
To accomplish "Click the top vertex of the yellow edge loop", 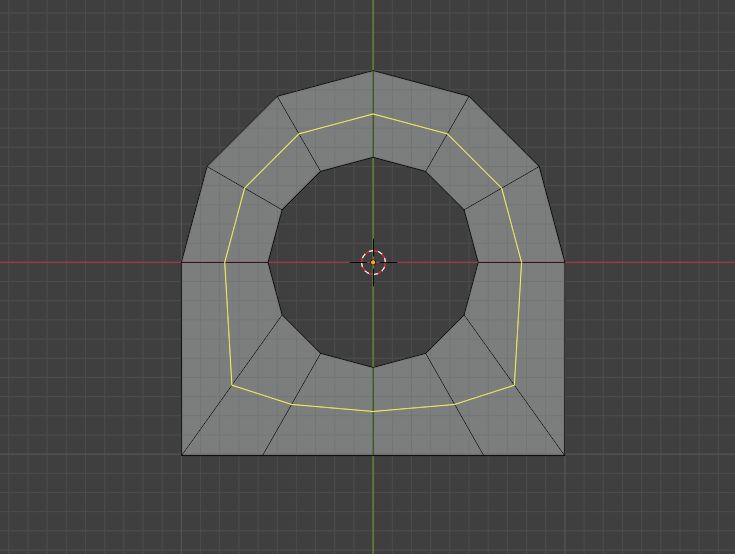I will click(373, 114).
